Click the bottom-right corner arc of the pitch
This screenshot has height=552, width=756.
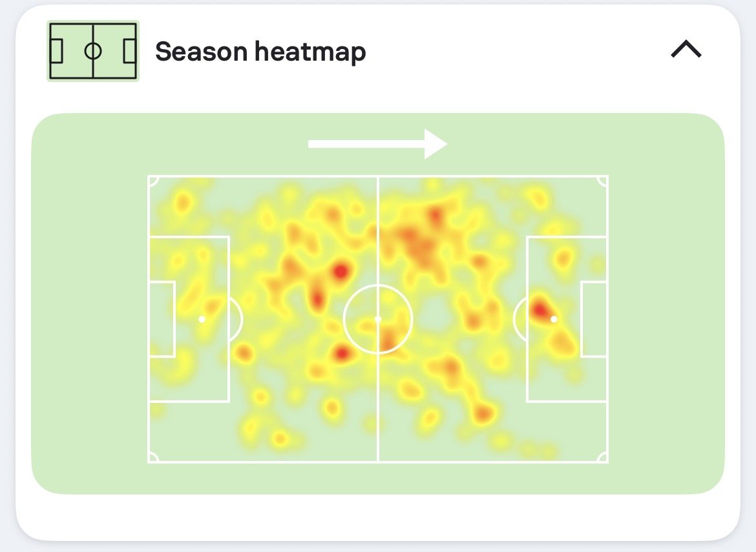pyautogui.click(x=602, y=457)
